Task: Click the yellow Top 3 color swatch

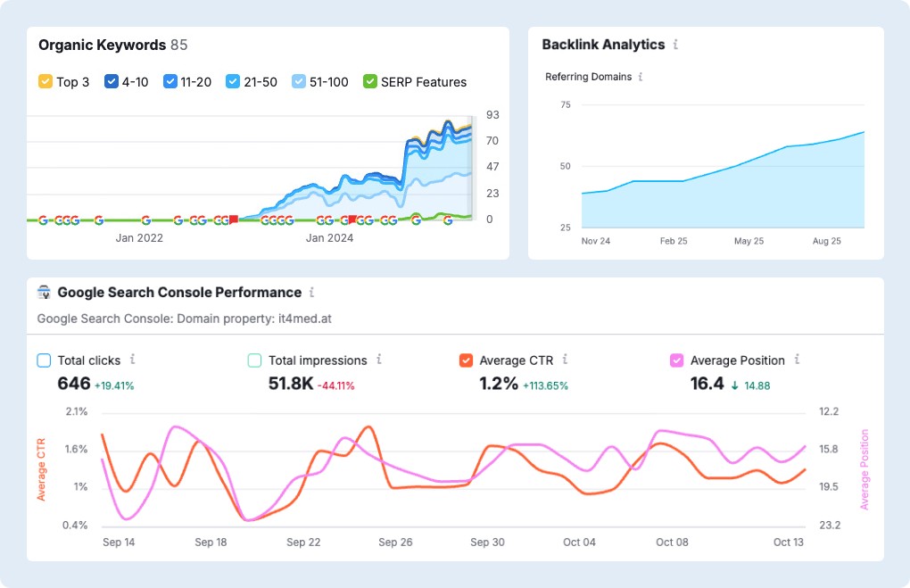Action: click(x=44, y=81)
